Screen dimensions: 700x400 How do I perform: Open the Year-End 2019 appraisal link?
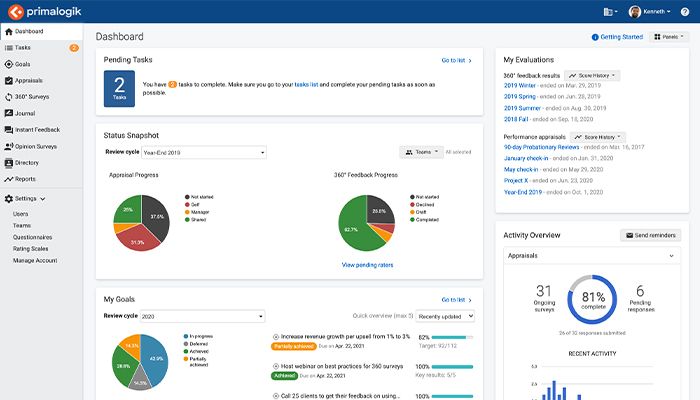[x=523, y=192]
